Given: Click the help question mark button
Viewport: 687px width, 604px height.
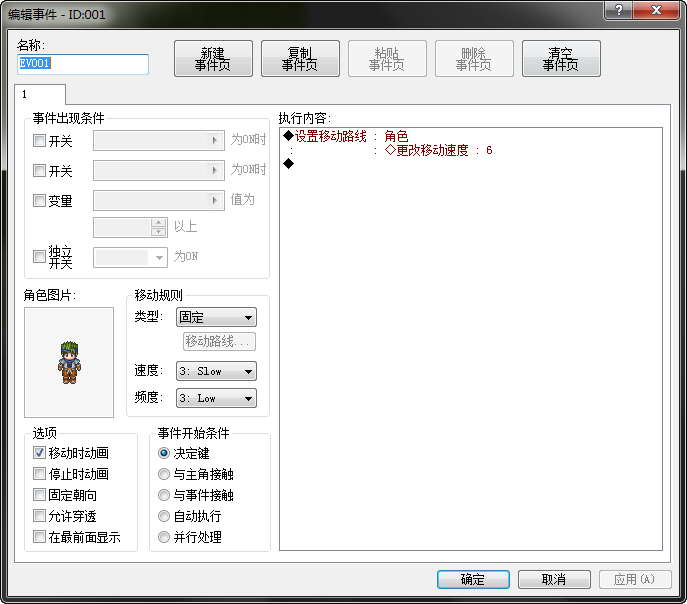Looking at the screenshot, I should (x=618, y=10).
